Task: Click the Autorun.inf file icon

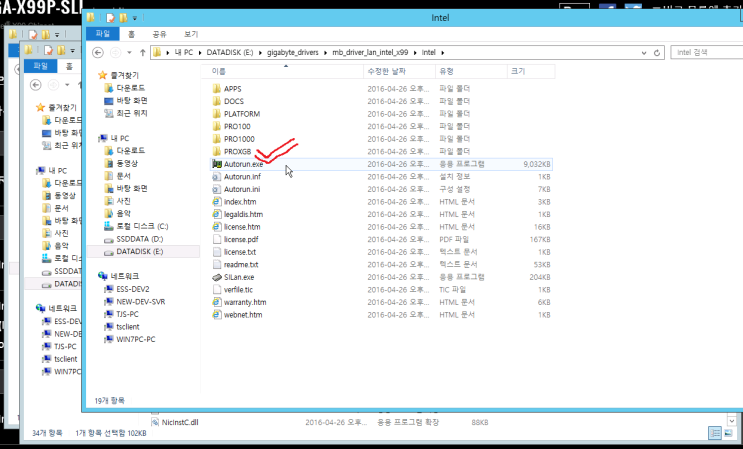Action: click(217, 177)
